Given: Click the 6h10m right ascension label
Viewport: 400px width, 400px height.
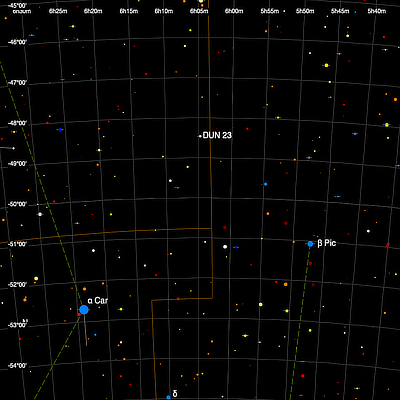Looking at the screenshot, I should 164,11.
